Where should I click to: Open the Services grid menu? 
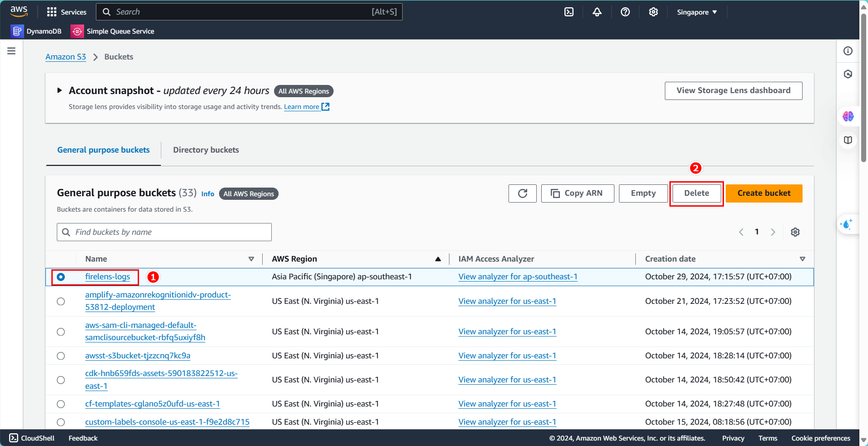[66, 12]
